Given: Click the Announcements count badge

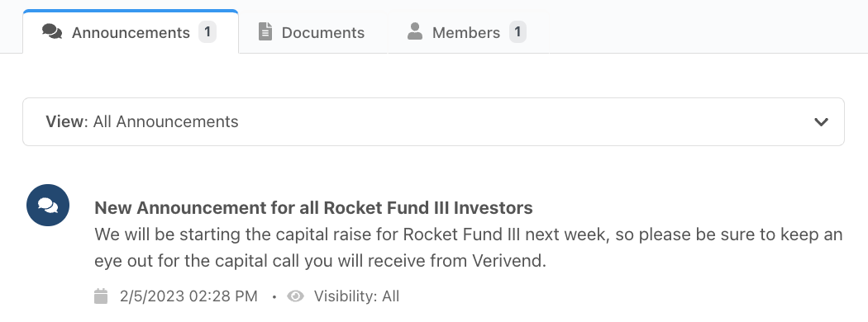Looking at the screenshot, I should click(207, 32).
